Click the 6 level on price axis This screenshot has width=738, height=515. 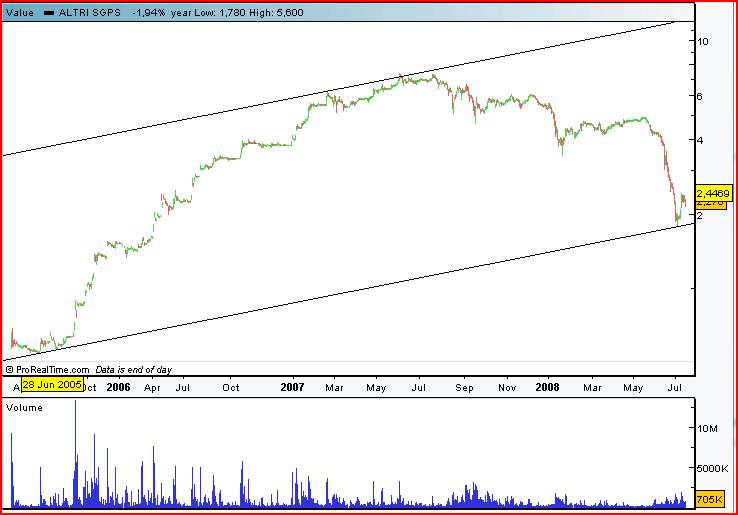coord(701,96)
